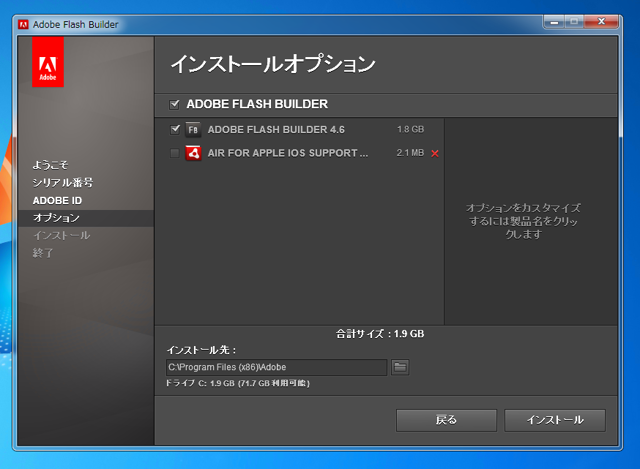
Task: Select the ようこそ step in sidebar
Action: [x=50, y=165]
